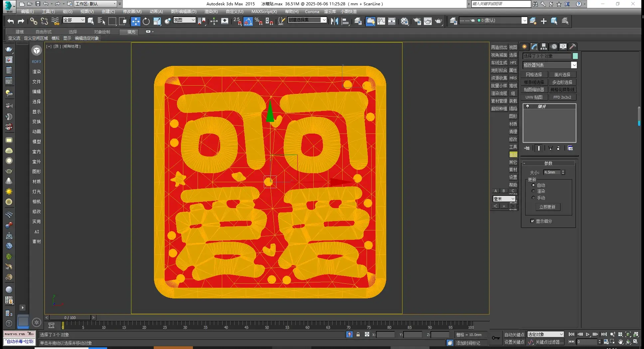Uncheck the 显示细分 checkbox
This screenshot has width=644, height=349.
pos(532,221)
